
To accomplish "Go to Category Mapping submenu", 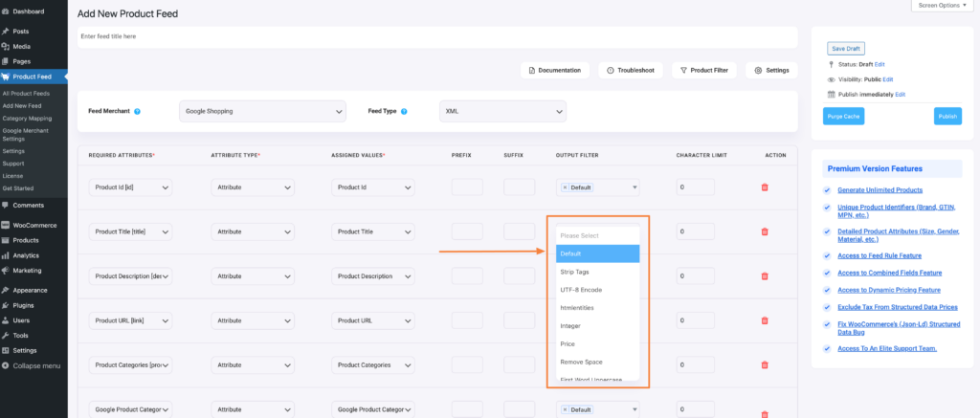I will click(x=28, y=118).
